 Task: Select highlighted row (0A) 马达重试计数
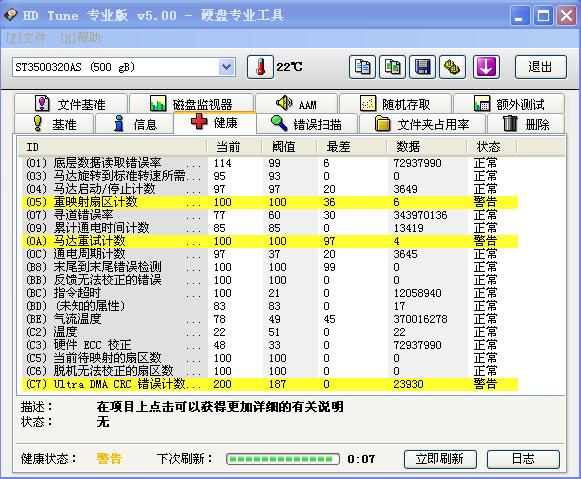[270, 241]
